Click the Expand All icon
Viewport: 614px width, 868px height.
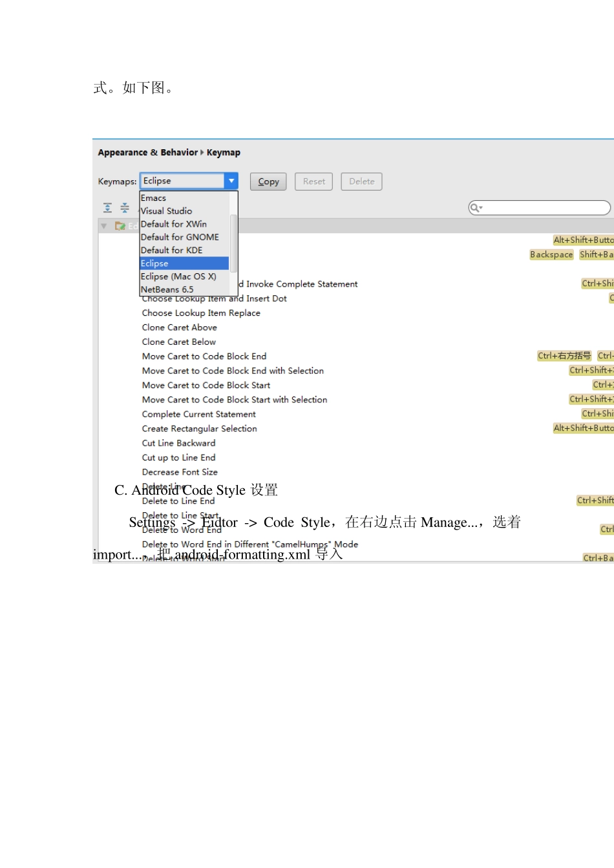click(107, 208)
